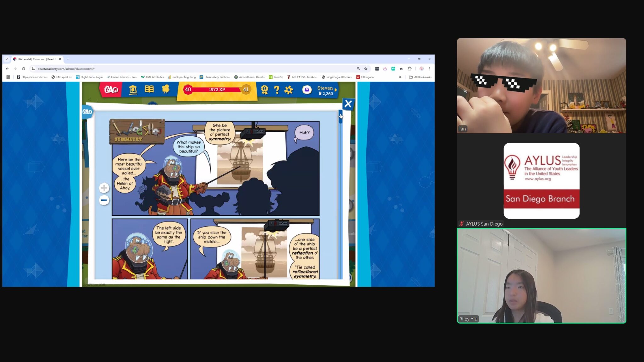The width and height of the screenshot is (644, 362).
Task: Reload the Beast Academy page
Action: 23,69
